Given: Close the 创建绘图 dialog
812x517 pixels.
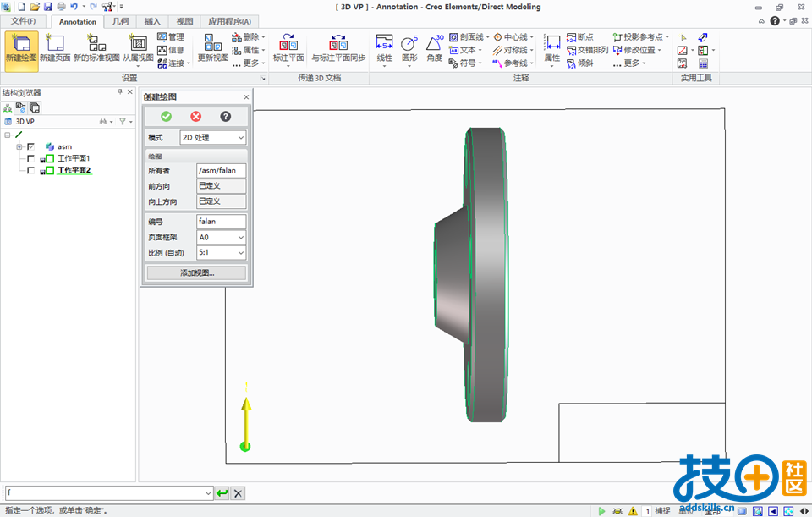Looking at the screenshot, I should pos(246,96).
